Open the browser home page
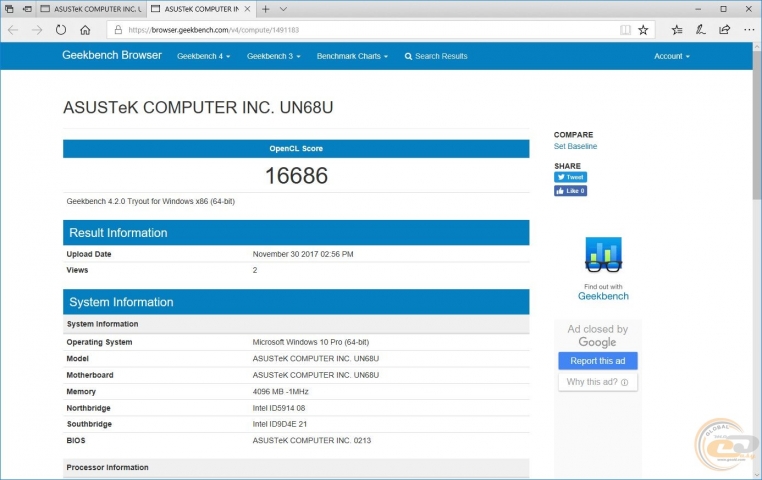 pos(85,30)
